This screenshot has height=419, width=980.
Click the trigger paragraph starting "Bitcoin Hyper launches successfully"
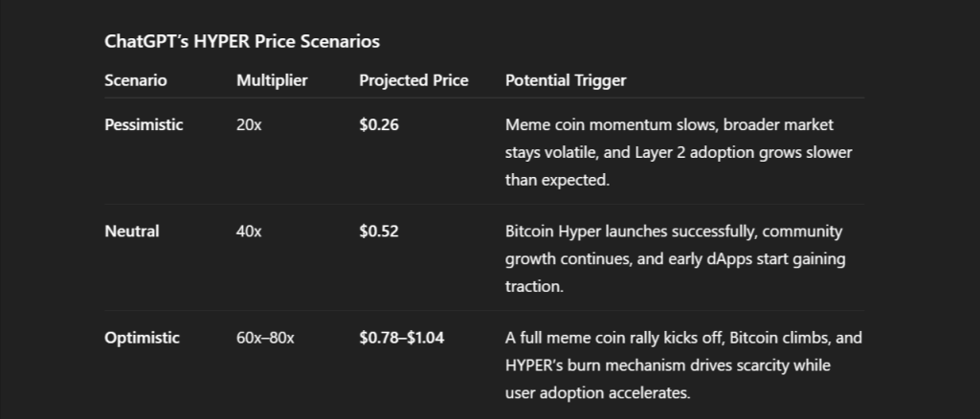tap(675, 258)
